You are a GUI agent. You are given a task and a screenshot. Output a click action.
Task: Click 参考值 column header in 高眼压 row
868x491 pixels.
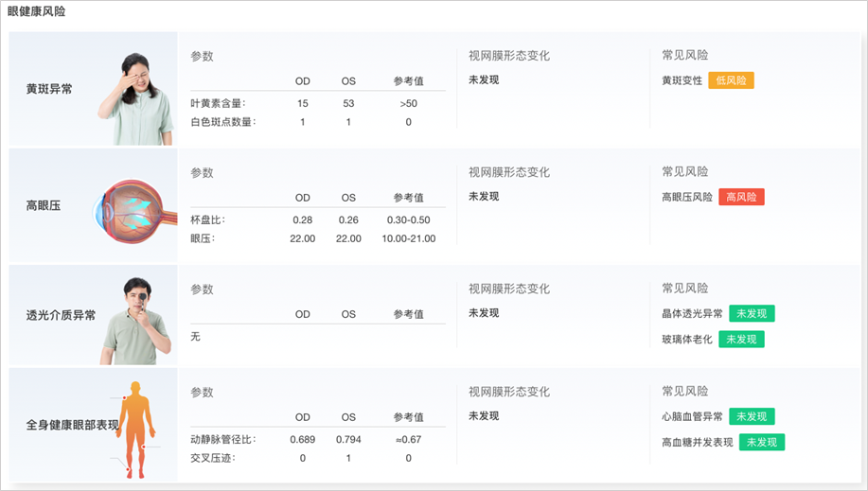click(409, 198)
